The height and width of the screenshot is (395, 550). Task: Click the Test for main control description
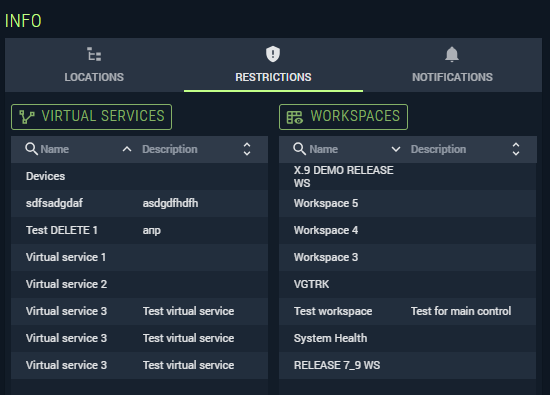461,311
